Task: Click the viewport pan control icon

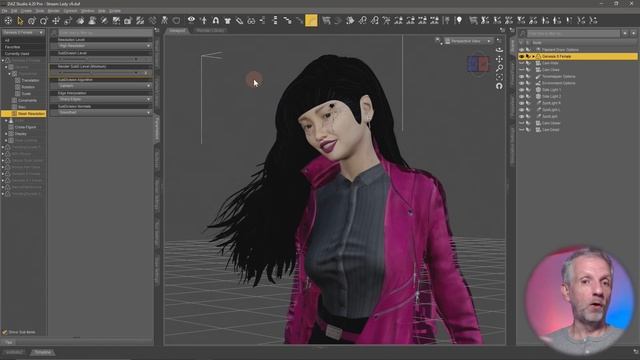Action: (499, 59)
